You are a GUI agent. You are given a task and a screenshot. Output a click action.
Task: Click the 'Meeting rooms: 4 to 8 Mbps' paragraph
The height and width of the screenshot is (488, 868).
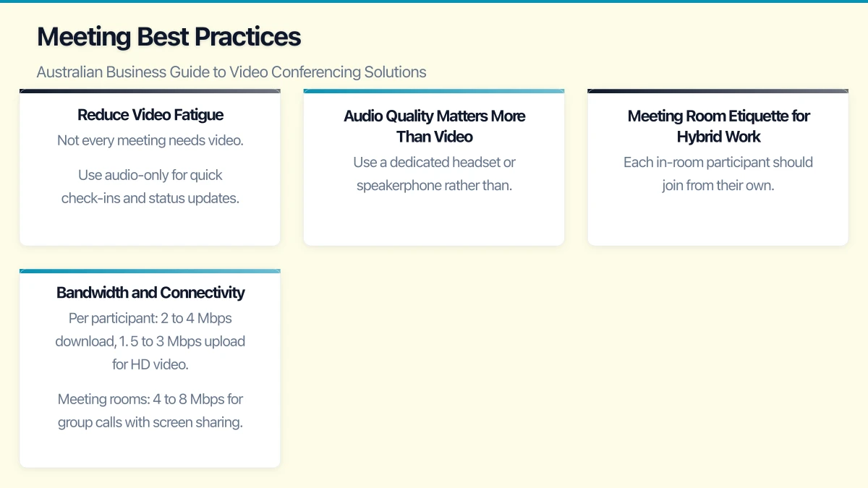[150, 410]
